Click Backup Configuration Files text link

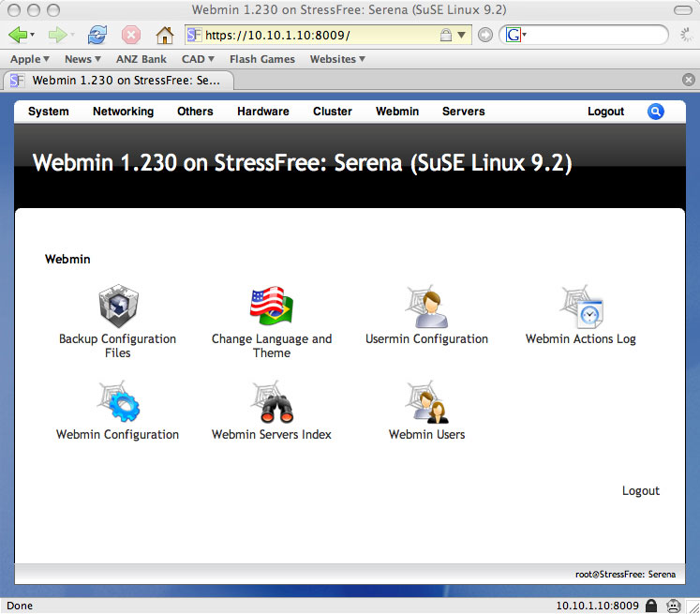coord(117,346)
